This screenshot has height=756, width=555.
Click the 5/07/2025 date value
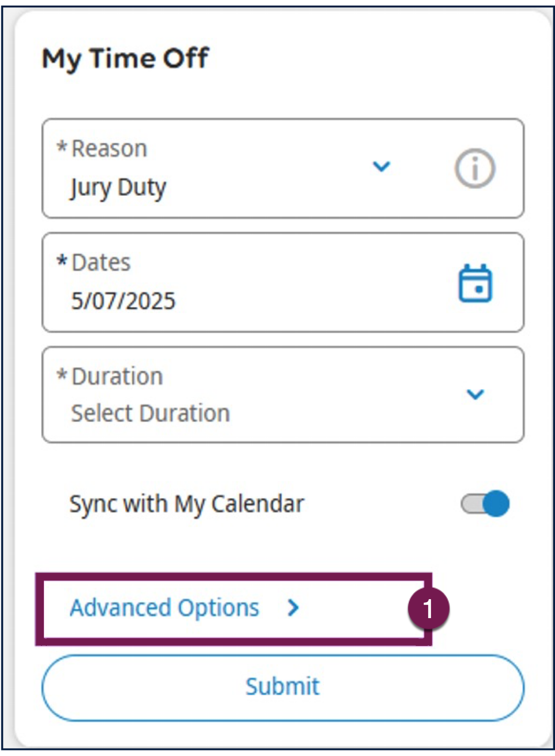[x=123, y=301]
